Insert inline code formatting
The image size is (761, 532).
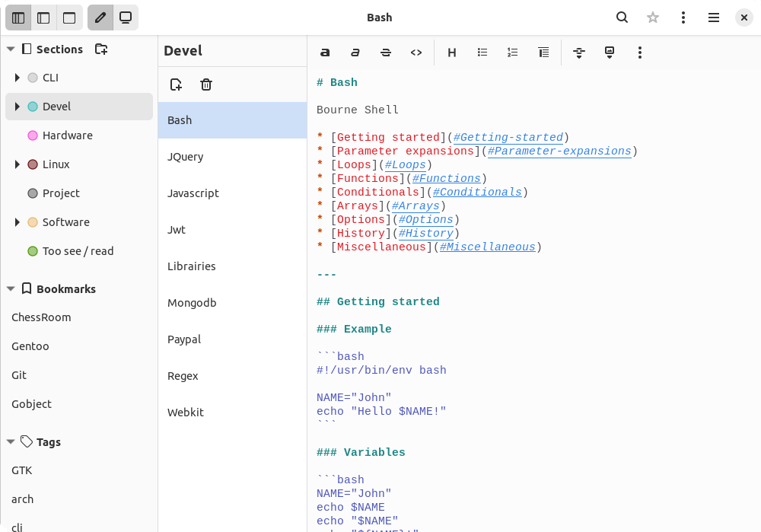(416, 53)
